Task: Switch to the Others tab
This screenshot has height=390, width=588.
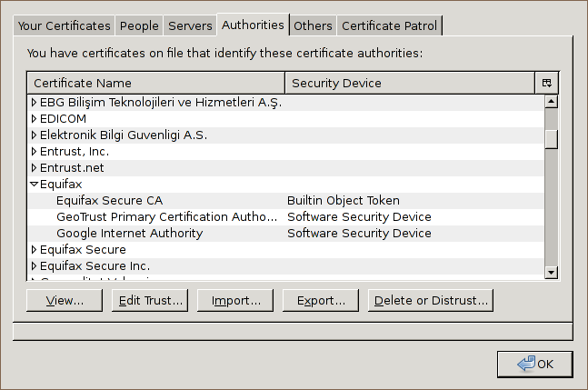Action: [313, 25]
